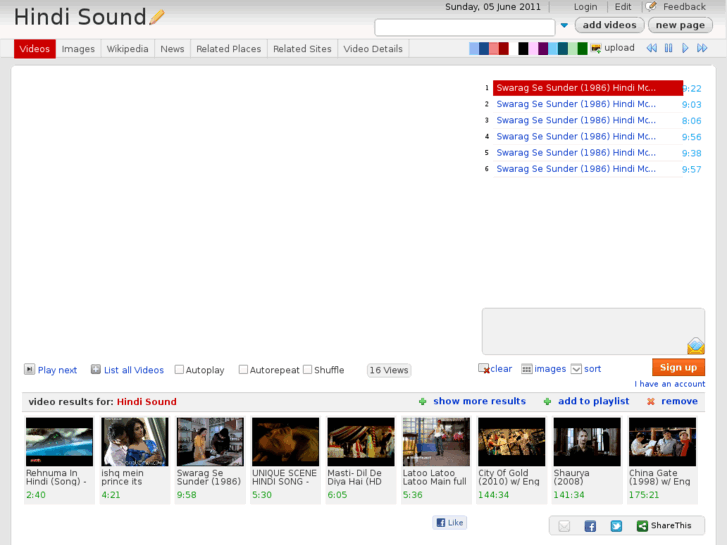727x545 pixels.
Task: Open the Wikipedia tab
Action: (x=128, y=49)
